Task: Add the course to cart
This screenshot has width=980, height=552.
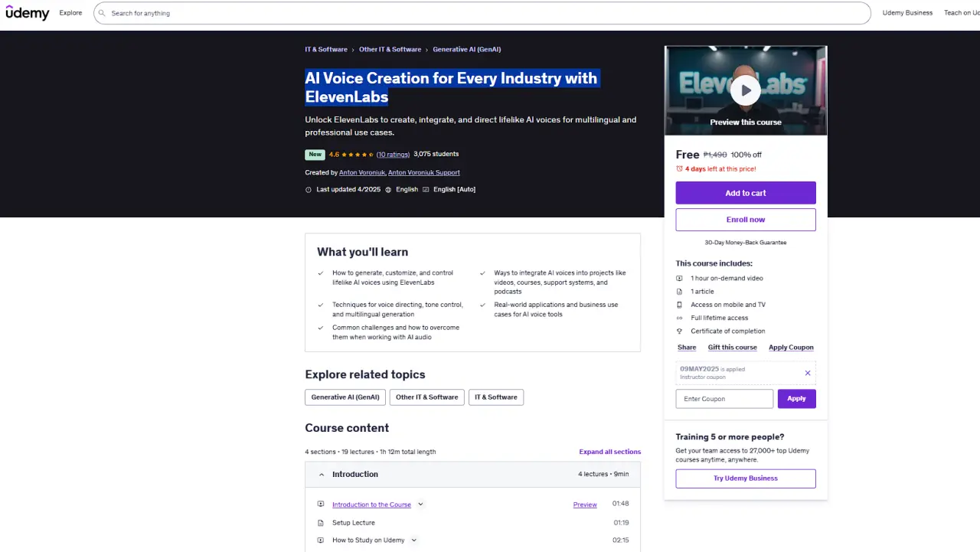Action: pos(746,193)
